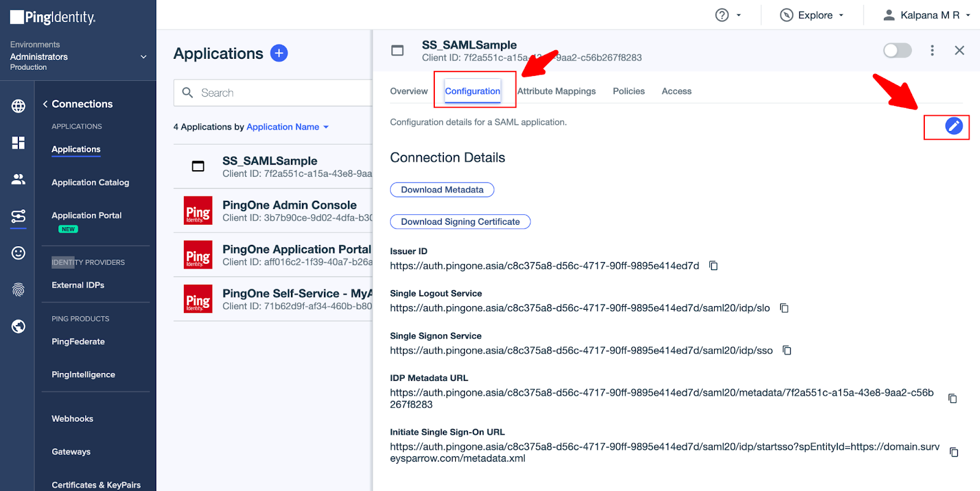Copy the Single Logout Service URL
The image size is (980, 491).
[784, 308]
